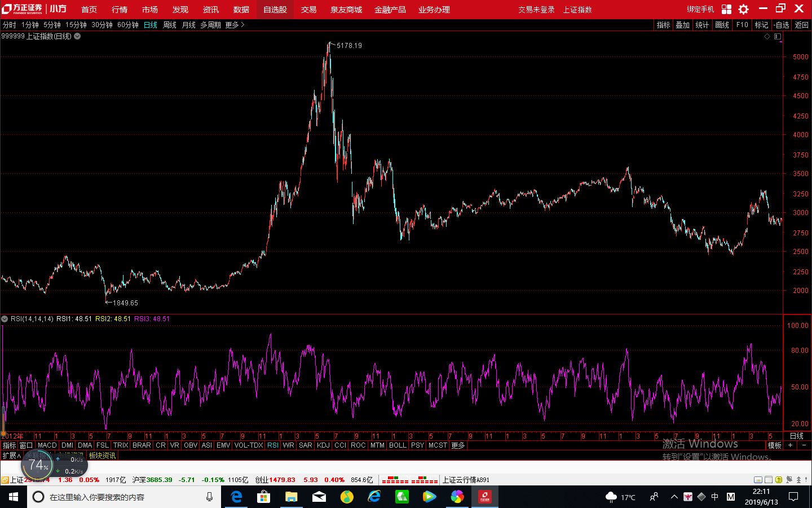Click the yellow upload icon in status bar

pyautogui.click(x=779, y=480)
